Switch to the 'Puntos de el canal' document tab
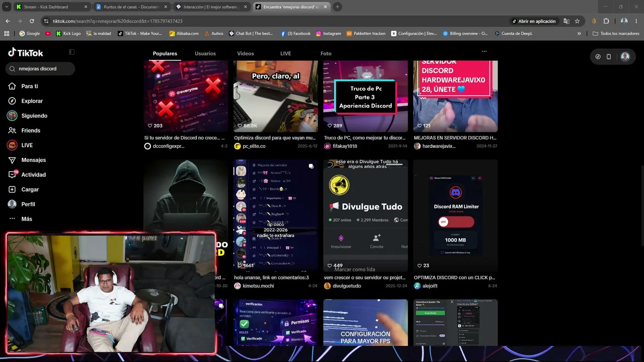The width and height of the screenshot is (644, 362). [131, 7]
